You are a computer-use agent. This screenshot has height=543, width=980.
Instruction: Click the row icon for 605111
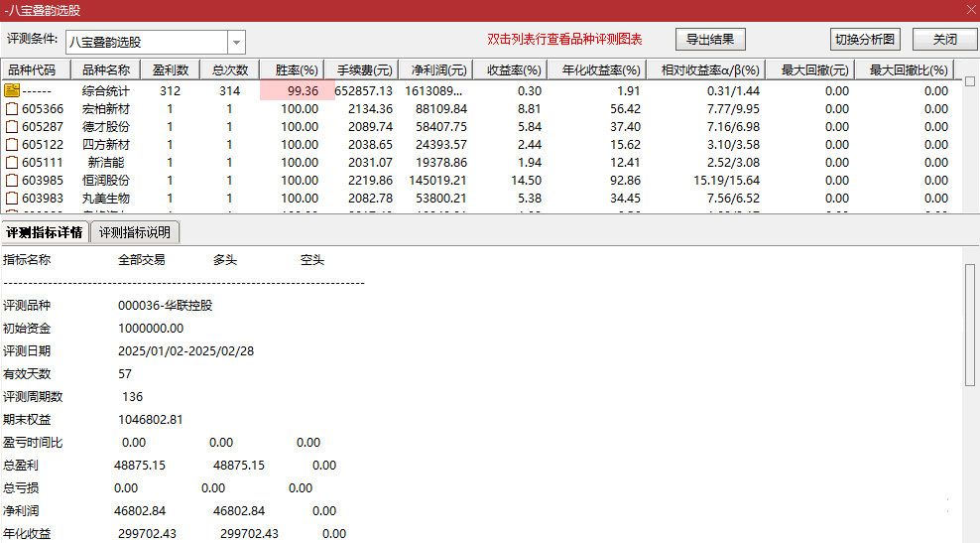coord(12,163)
